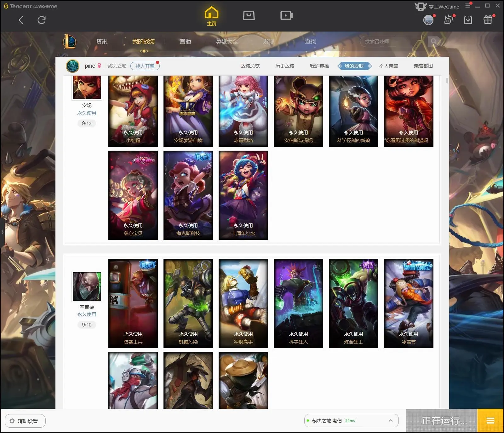This screenshot has height=433, width=504.
Task: Click the 正在运行 button
Action: (x=442, y=421)
